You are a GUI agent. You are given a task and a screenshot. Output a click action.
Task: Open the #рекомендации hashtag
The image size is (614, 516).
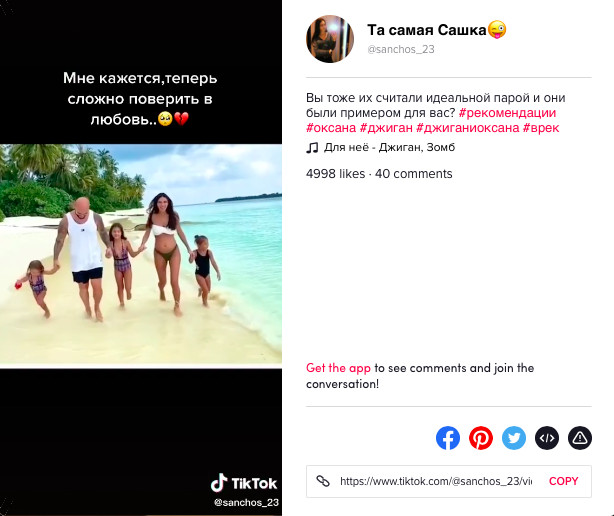point(507,113)
